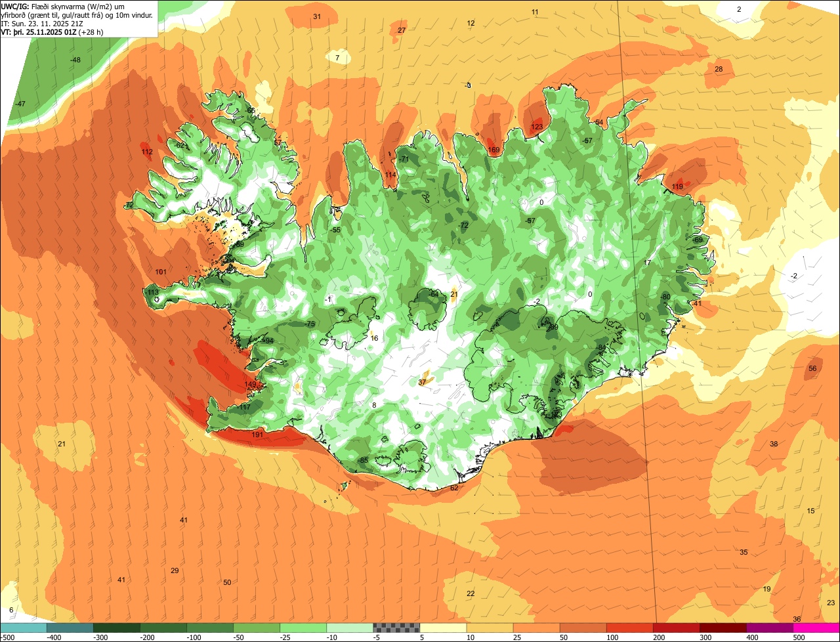Select the checkered legend swatch between -5 and 5
840x642 pixels.
point(396,628)
